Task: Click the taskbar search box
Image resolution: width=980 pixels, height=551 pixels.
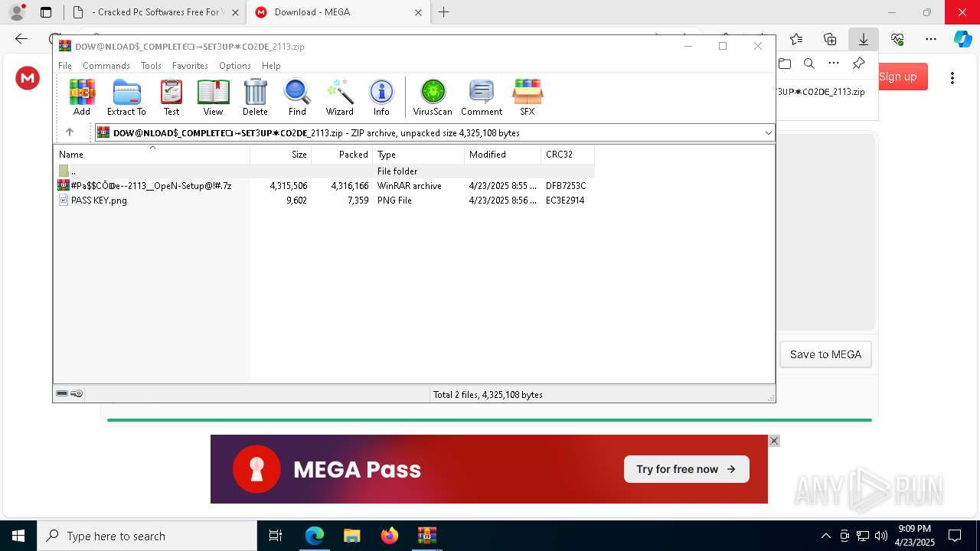Action: point(147,536)
